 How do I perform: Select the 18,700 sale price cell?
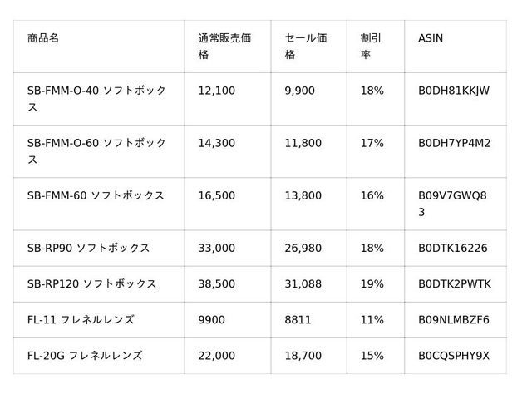click(303, 355)
